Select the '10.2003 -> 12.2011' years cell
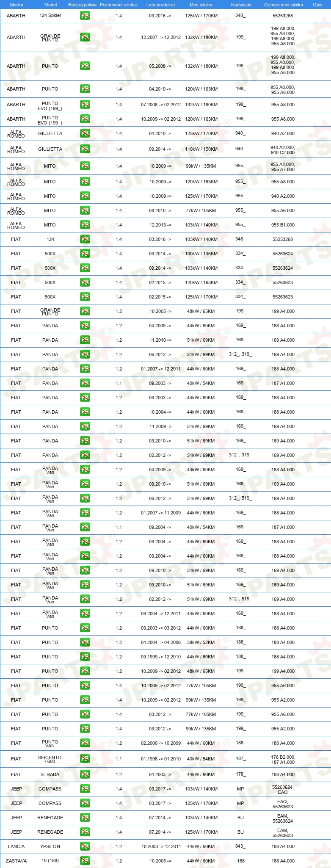Image resolution: width=331 pixels, height=868 pixels. pyautogui.click(x=161, y=846)
